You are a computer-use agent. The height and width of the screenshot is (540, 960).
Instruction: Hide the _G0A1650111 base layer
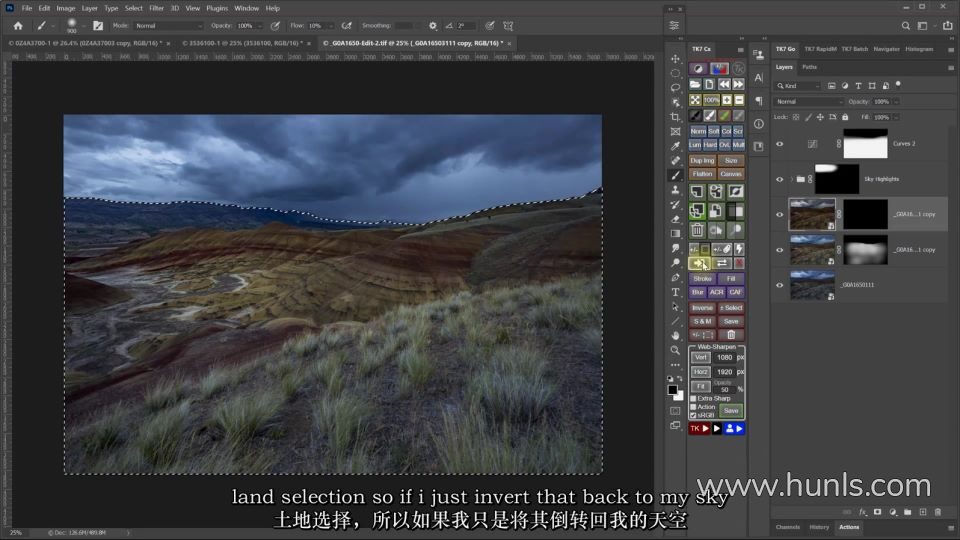click(779, 285)
